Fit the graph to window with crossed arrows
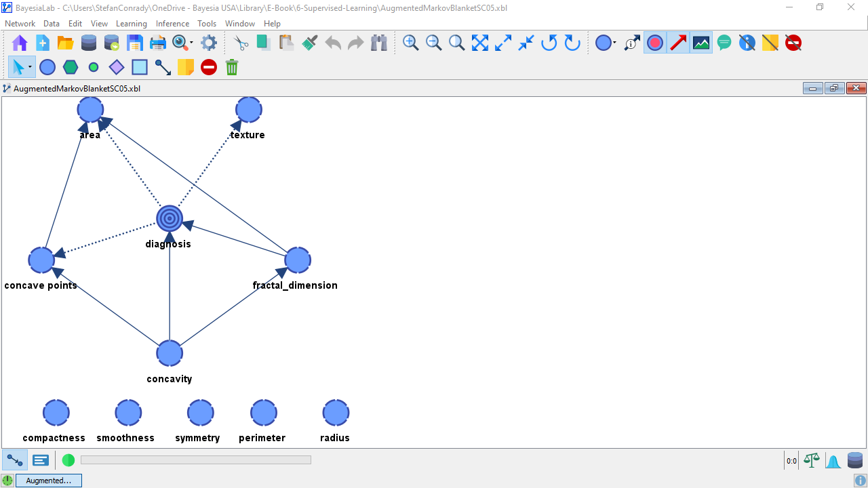The image size is (868, 488). coord(480,43)
